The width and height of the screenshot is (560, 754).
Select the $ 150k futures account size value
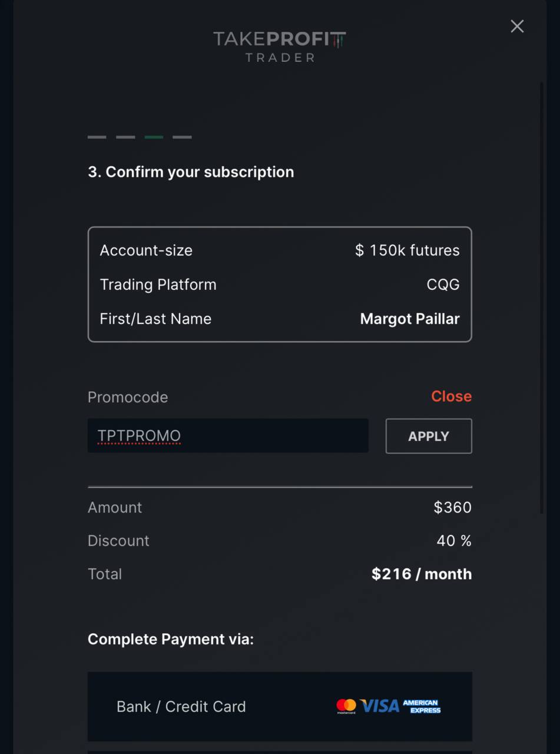point(407,250)
